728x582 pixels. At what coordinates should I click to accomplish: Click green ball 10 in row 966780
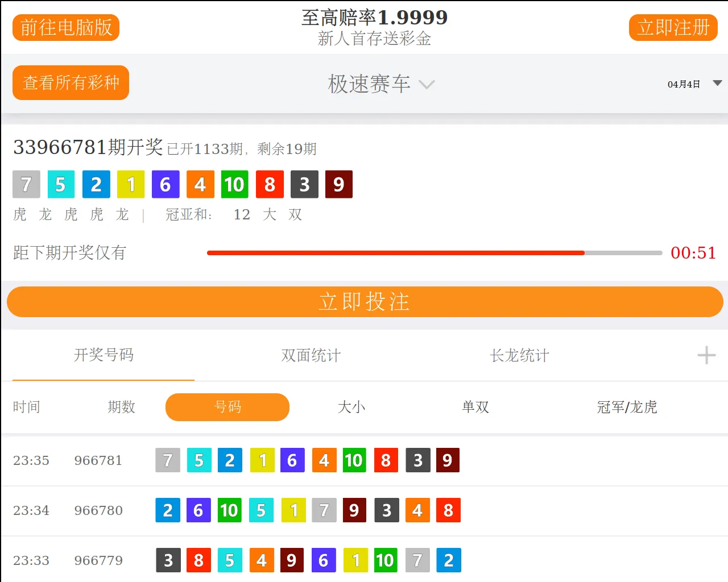coord(230,510)
